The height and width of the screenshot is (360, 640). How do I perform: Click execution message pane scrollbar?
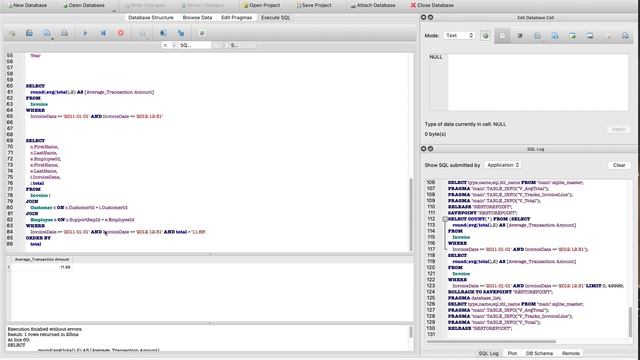pos(411,332)
